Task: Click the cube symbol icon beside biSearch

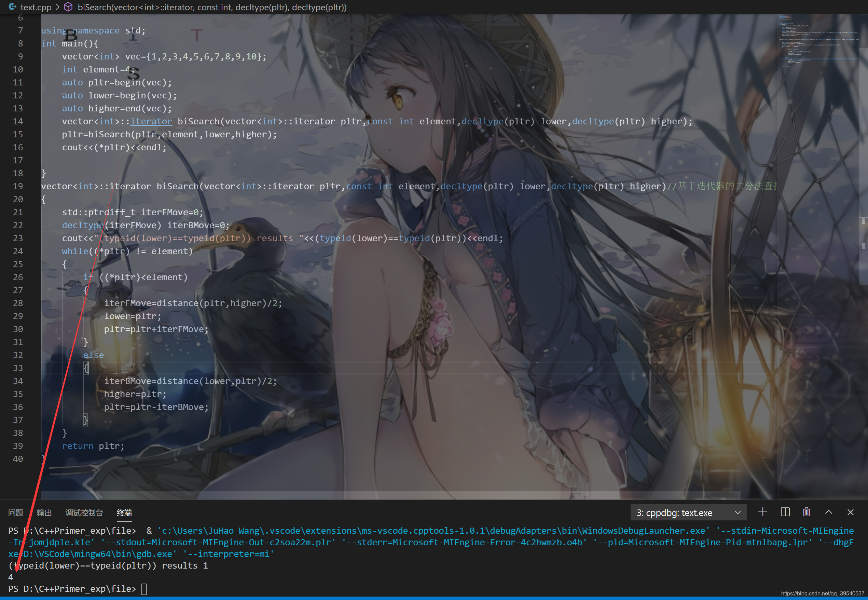Action: click(68, 7)
